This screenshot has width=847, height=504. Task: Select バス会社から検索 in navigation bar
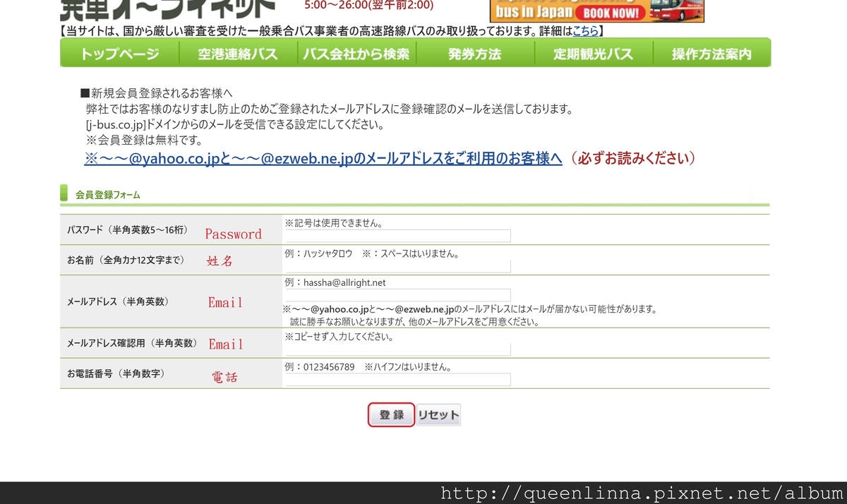[x=356, y=54]
